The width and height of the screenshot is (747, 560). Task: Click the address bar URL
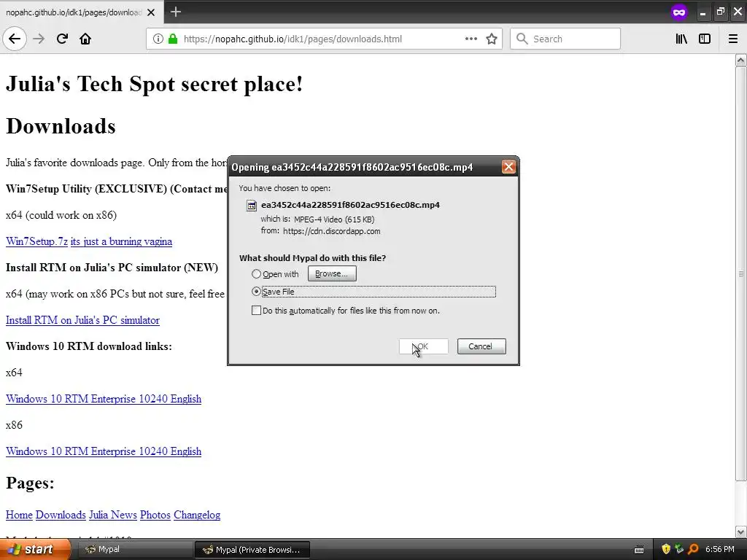click(x=293, y=39)
